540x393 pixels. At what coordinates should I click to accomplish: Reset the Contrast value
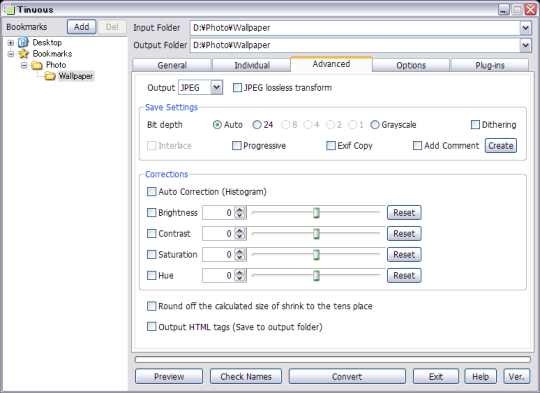(x=404, y=234)
